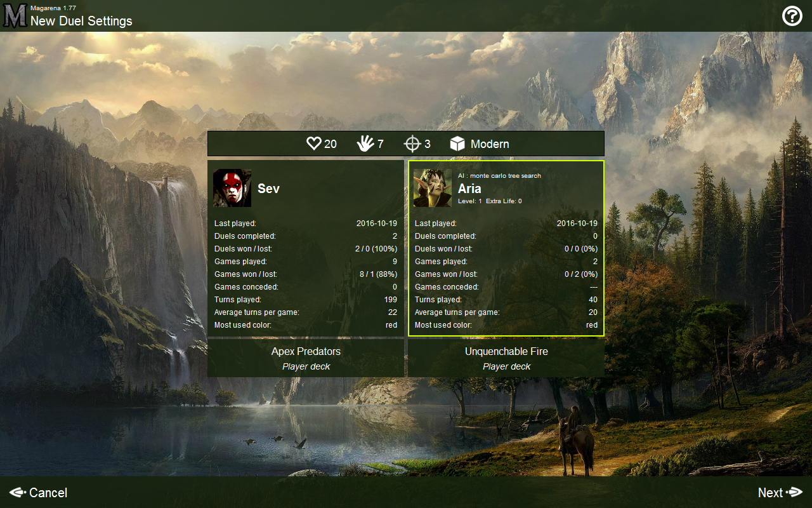
Task: Click the initial life value 20
Action: pyautogui.click(x=331, y=144)
